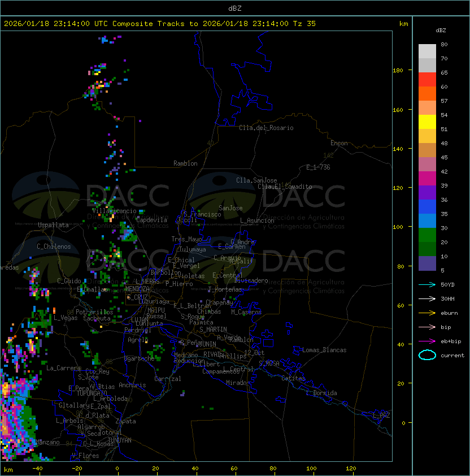Click the La_Carrera map label
This screenshot has height=476, width=470.
(64, 368)
